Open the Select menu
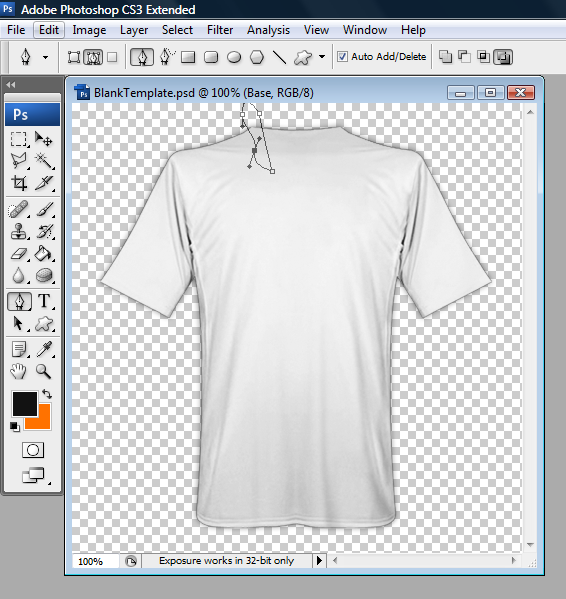 177,30
